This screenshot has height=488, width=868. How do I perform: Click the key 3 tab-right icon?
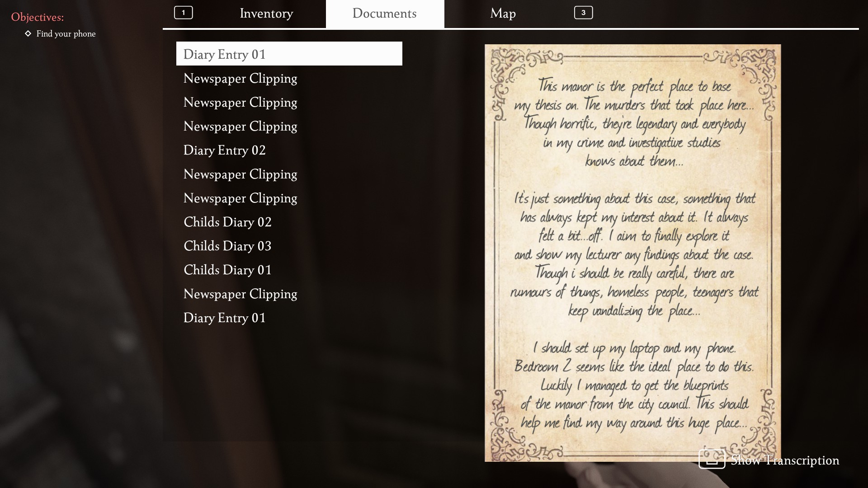click(583, 13)
